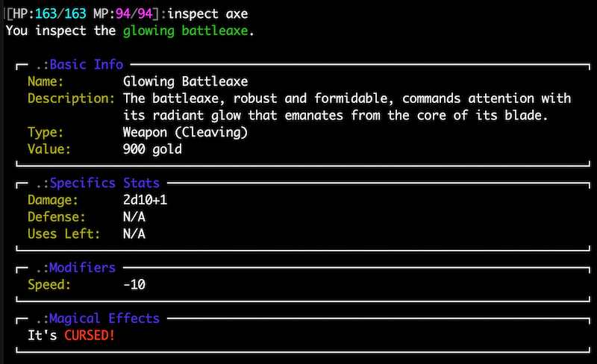Click the Magical Effects section header
597x364 pixels.
click(x=104, y=318)
